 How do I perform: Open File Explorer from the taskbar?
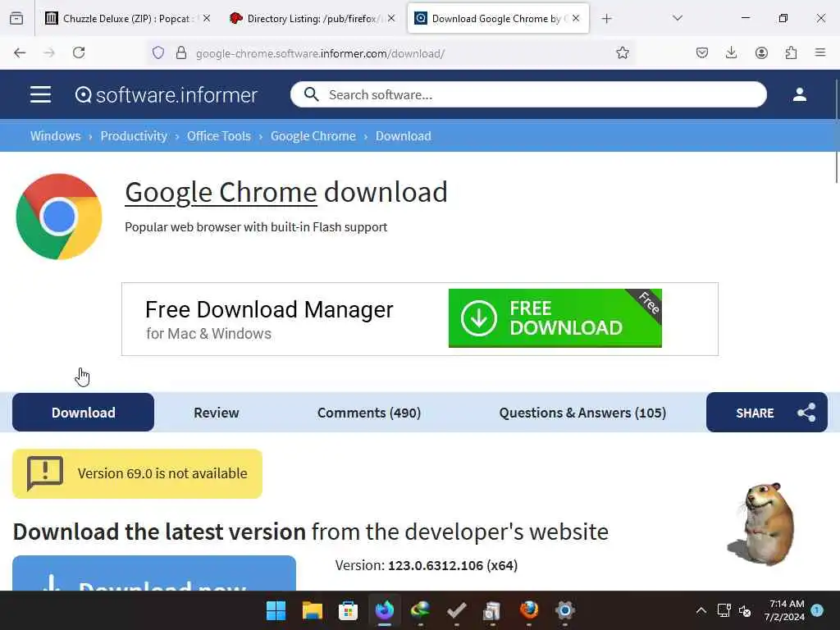(x=313, y=610)
